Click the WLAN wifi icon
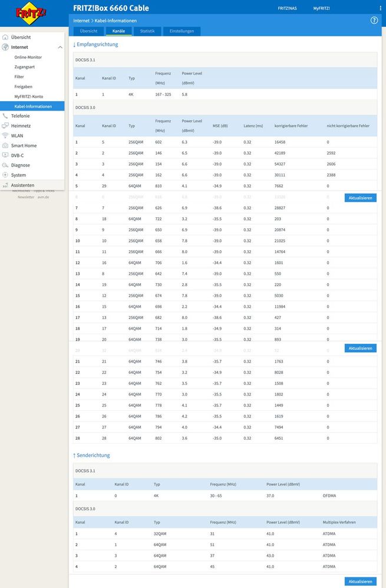This screenshot has height=588, width=386. [5, 135]
